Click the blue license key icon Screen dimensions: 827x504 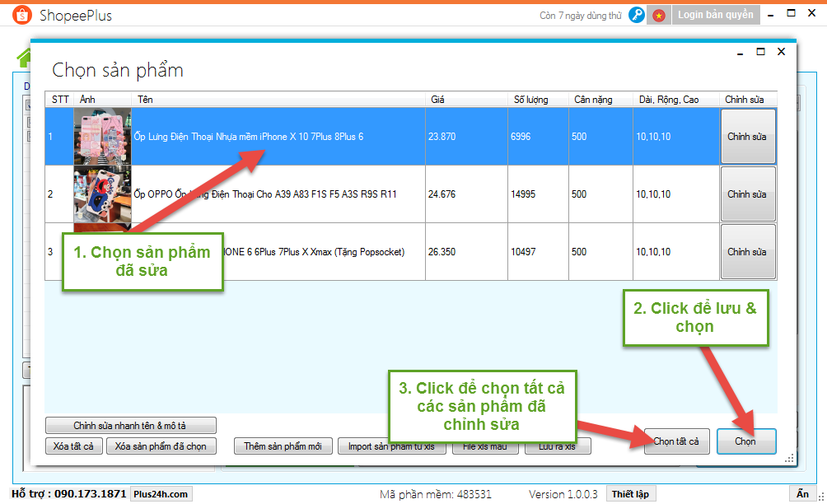click(x=636, y=15)
